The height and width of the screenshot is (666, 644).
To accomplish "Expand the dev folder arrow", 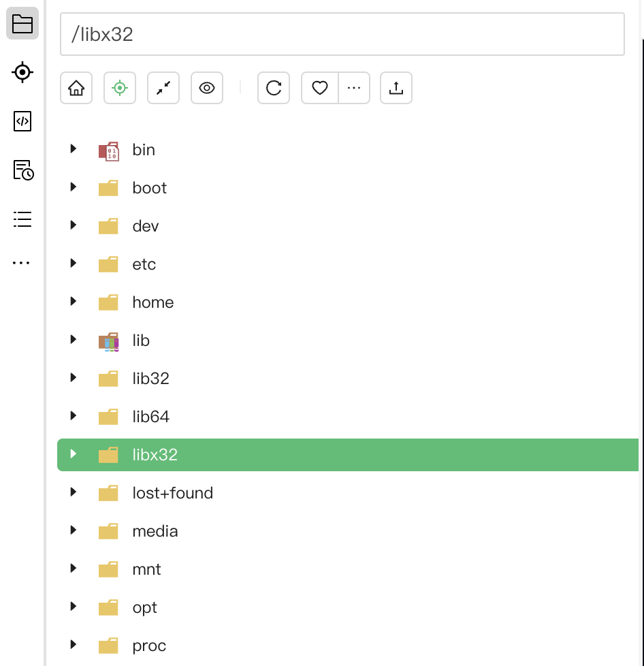I will click(x=73, y=225).
